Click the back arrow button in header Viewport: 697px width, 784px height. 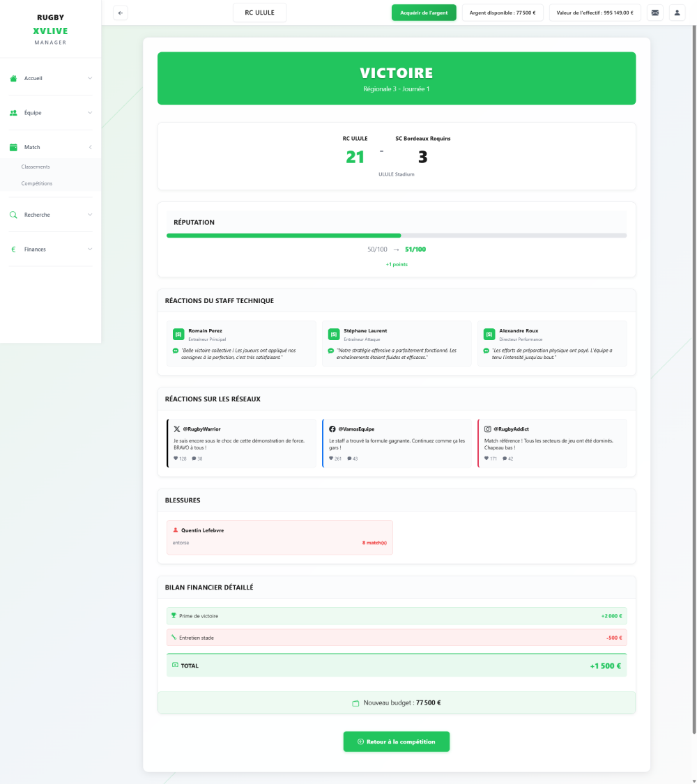[121, 13]
